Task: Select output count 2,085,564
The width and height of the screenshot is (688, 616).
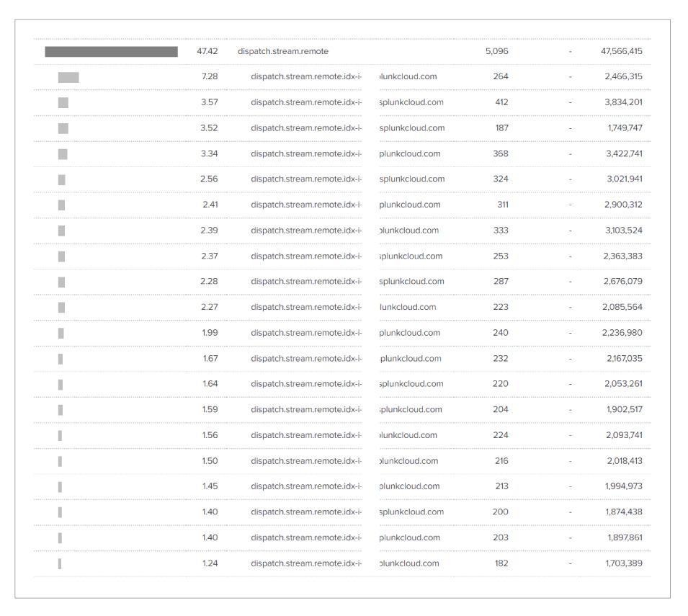Action: [x=622, y=307]
